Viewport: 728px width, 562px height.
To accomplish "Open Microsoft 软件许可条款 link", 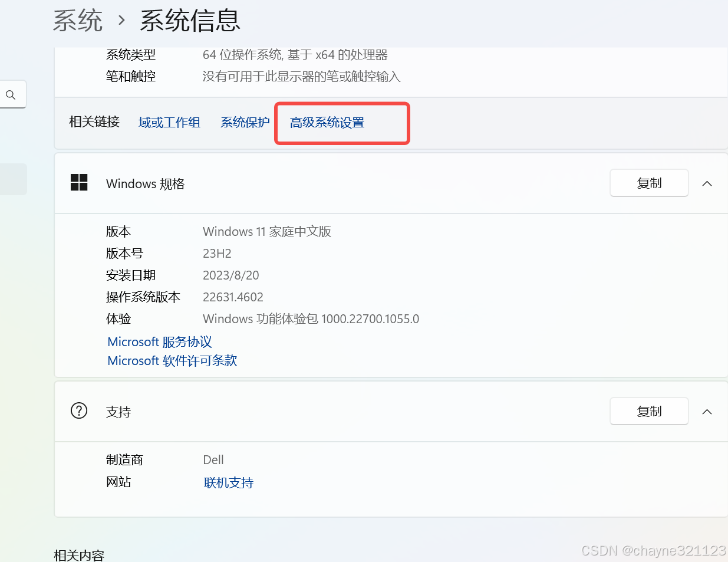I will (x=172, y=361).
